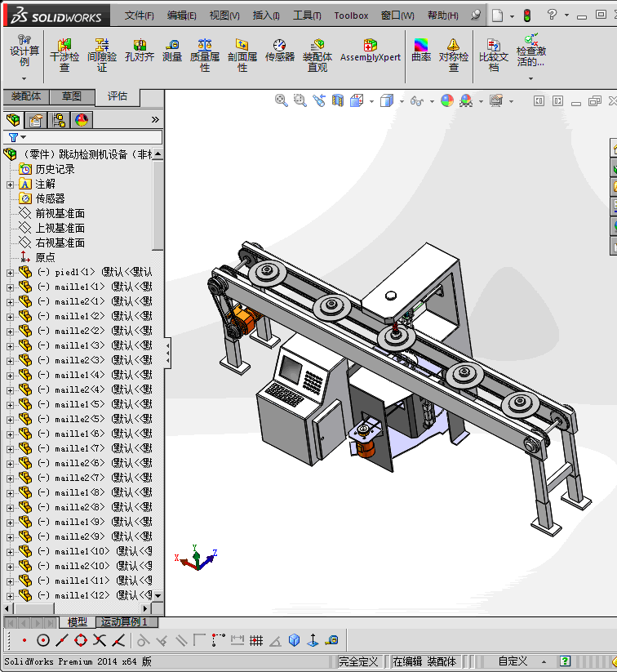Viewport: 617px width, 672px height.
Task: Click the feature tree horizontal scrollbar right arrow
Action: pos(145,608)
